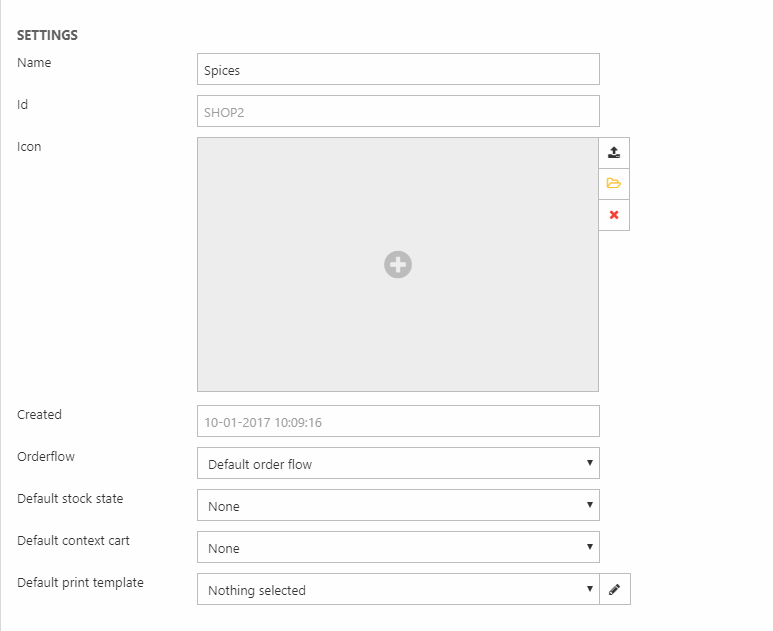Open the Default context cart dropdown
773x631 pixels.
coord(398,548)
